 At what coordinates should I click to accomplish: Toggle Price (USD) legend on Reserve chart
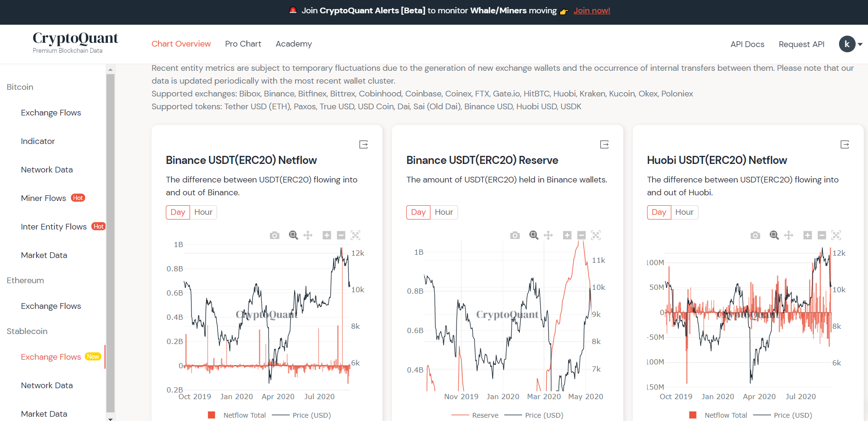534,415
